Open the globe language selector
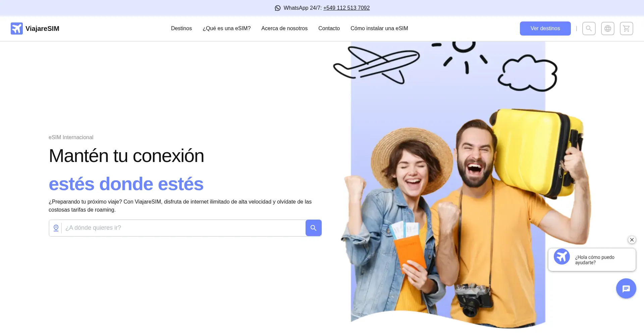This screenshot has width=644, height=333. point(607,29)
